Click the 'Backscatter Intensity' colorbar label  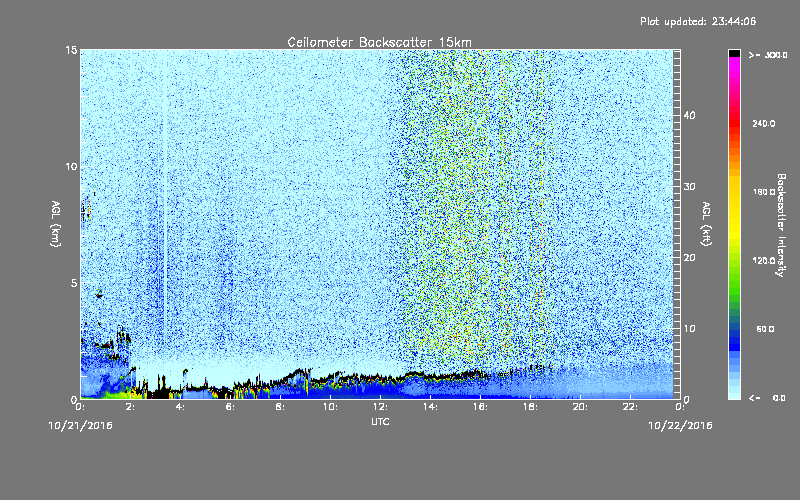[781, 225]
